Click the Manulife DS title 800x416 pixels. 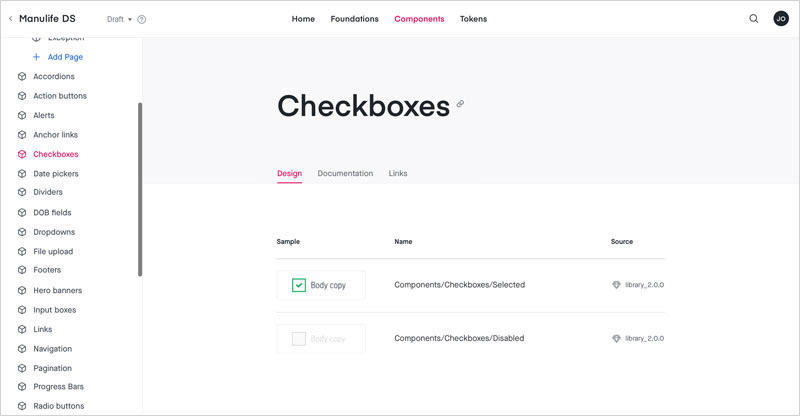point(47,19)
